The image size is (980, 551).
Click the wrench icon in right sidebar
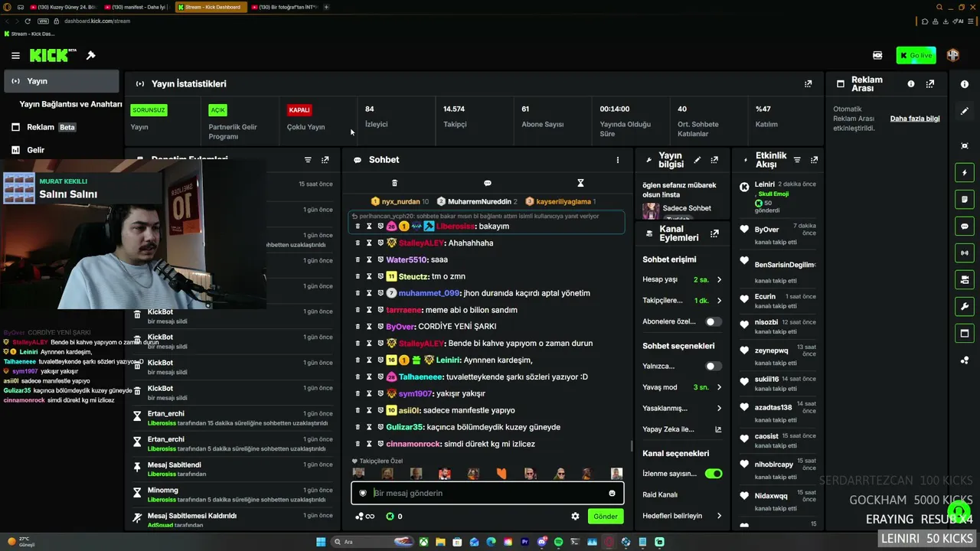tap(965, 307)
